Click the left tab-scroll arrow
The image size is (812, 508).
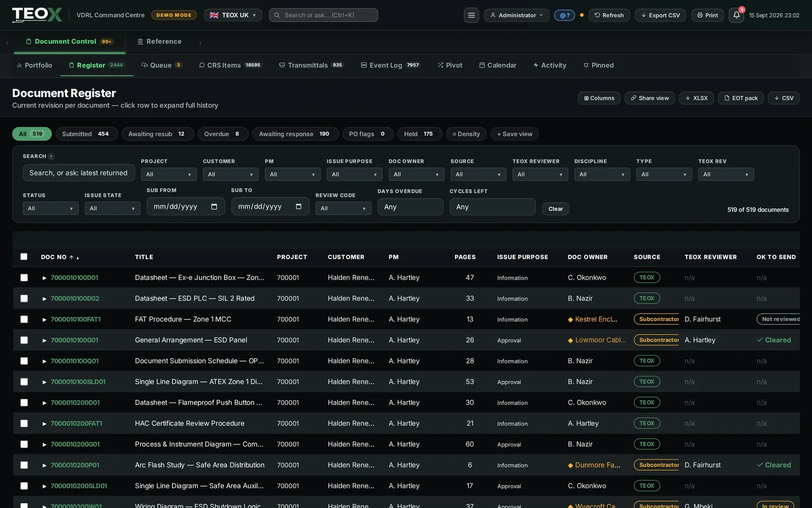coord(7,43)
